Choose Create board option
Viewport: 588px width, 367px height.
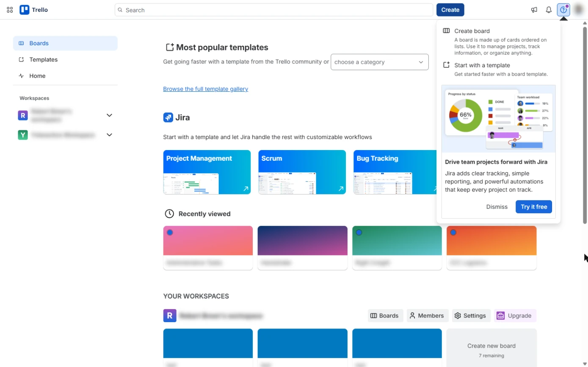(x=498, y=42)
